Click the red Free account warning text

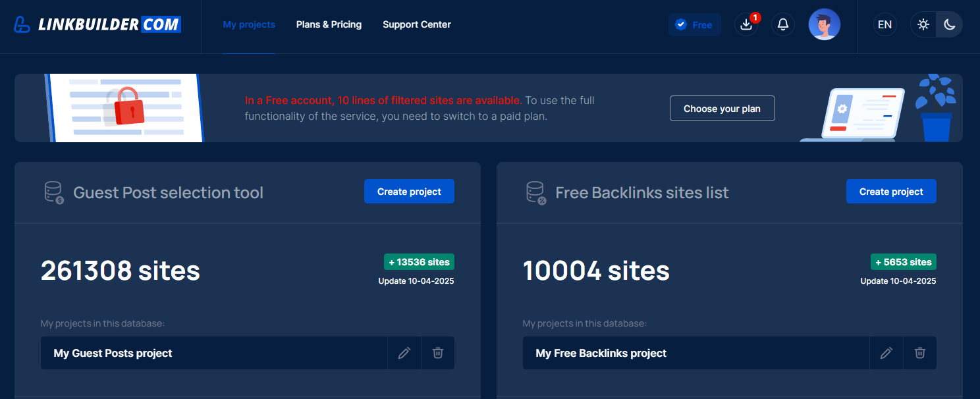(x=383, y=101)
